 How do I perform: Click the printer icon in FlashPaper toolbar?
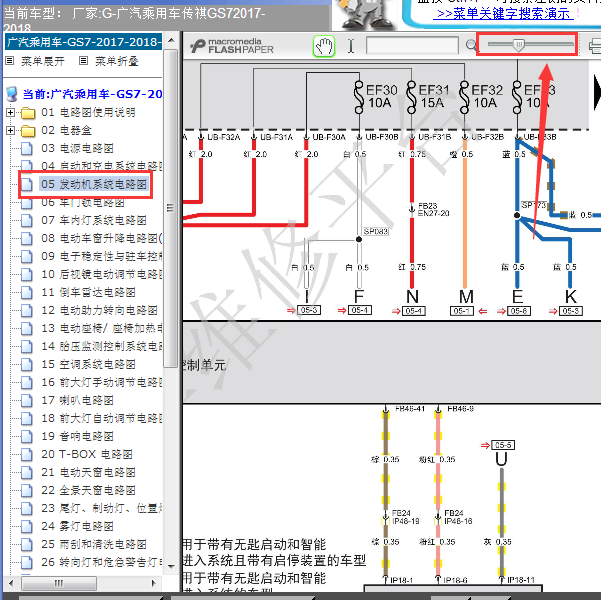(x=595, y=46)
